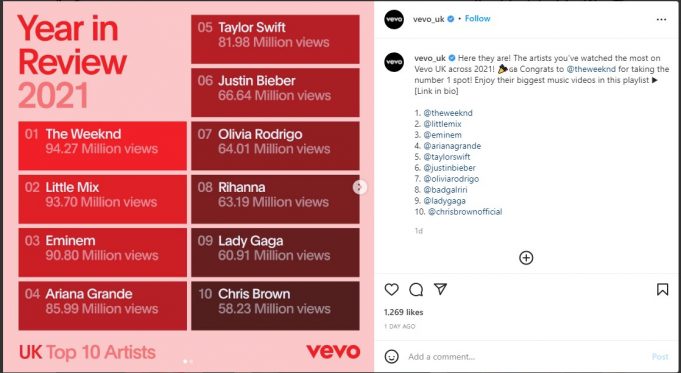Open comments with the speech bubble icon
Screen dimensions: 681x373
point(416,290)
